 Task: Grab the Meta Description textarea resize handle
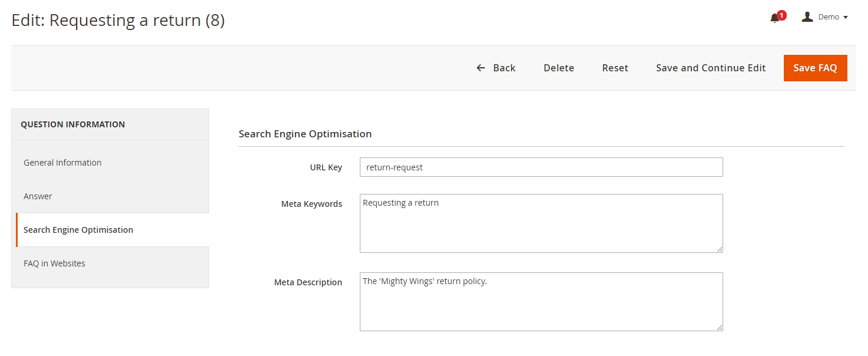click(x=719, y=327)
